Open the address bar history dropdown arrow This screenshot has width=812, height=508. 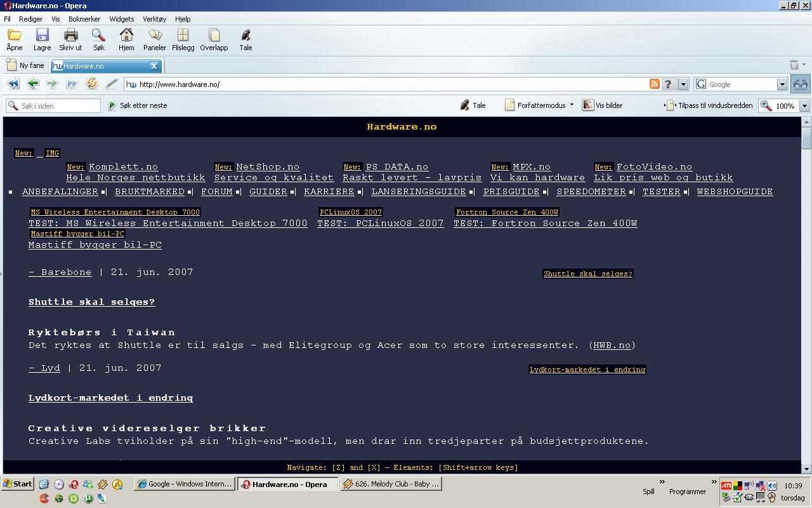coord(683,84)
